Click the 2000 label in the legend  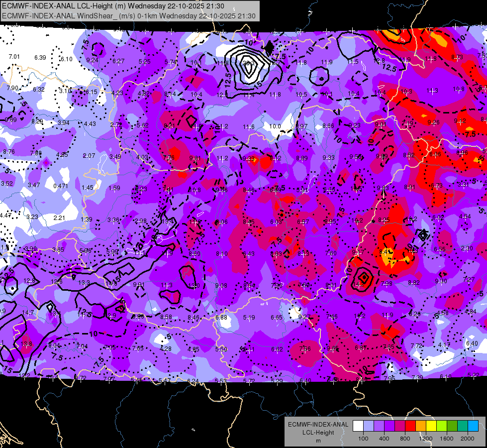tap(468, 439)
